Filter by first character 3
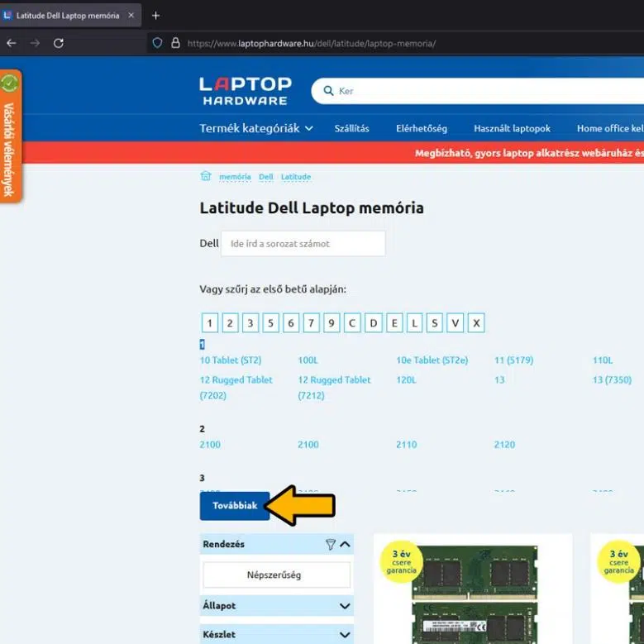 tap(250, 322)
